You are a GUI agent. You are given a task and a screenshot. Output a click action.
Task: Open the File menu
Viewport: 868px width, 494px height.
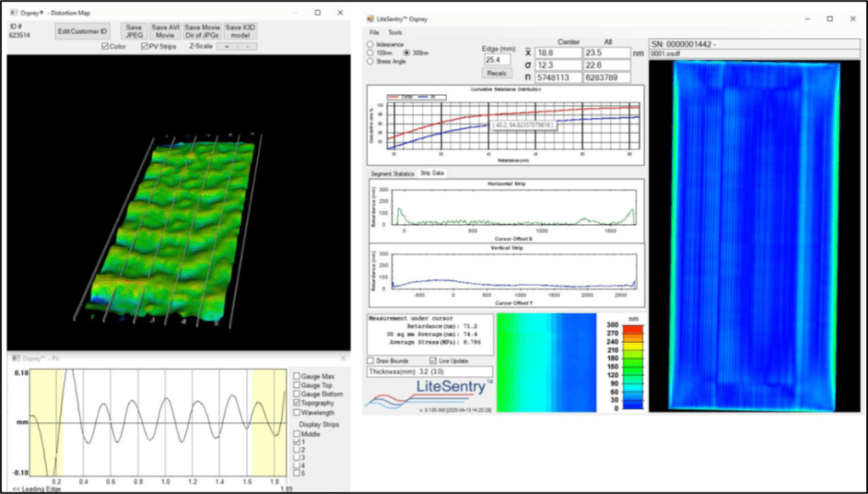click(373, 32)
